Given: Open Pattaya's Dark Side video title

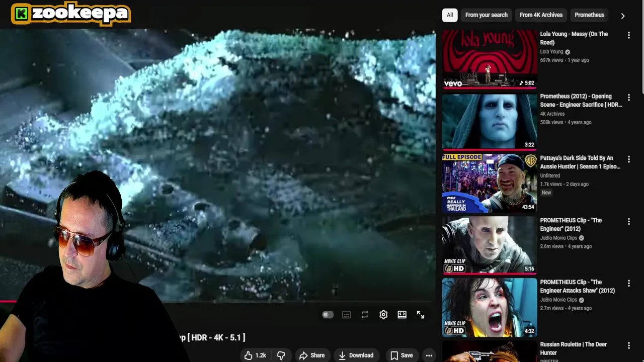Looking at the screenshot, I should pos(580,162).
